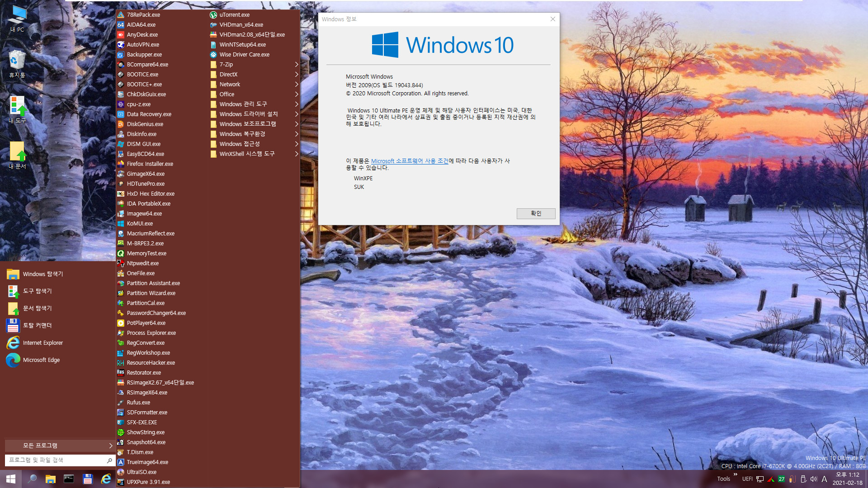Image resolution: width=868 pixels, height=488 pixels.
Task: Open ResourceHacker.exe tool
Action: 150,362
